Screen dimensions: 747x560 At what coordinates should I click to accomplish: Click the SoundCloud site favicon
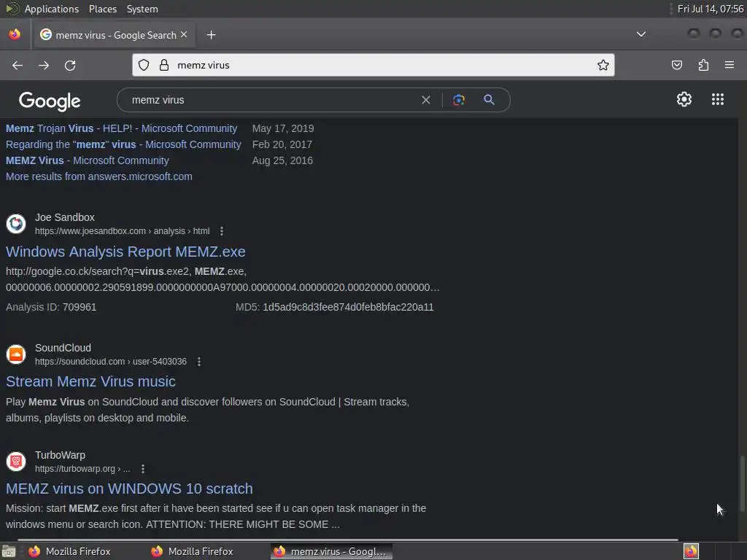pyautogui.click(x=16, y=354)
